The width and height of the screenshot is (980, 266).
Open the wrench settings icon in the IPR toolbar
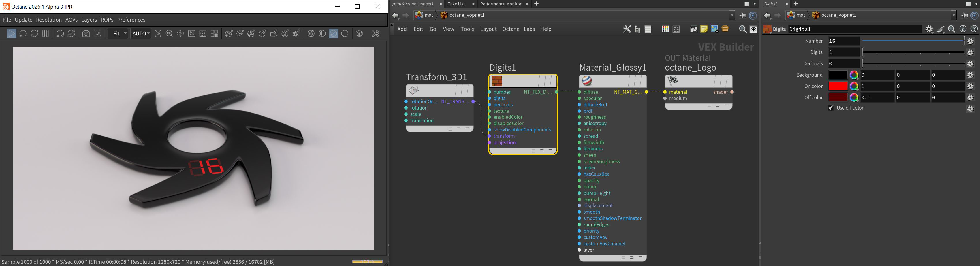coord(375,34)
